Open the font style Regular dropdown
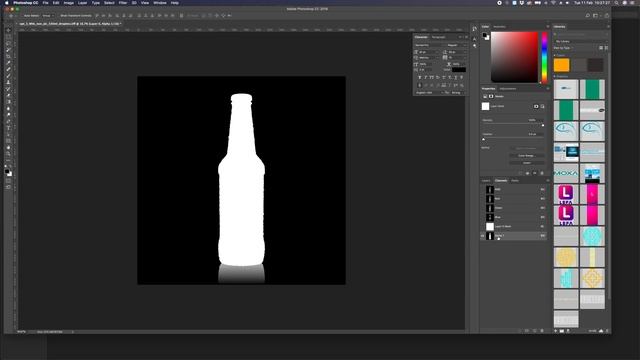The width and height of the screenshot is (640, 360). [456, 45]
